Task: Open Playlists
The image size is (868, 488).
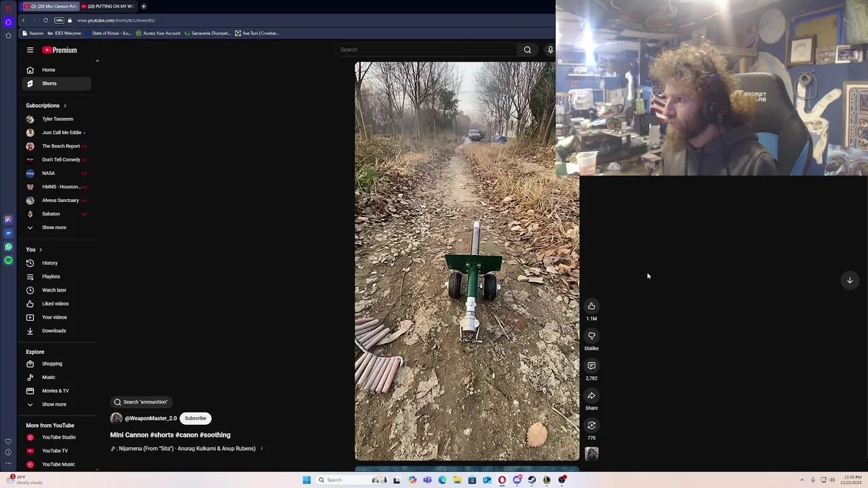Action: (x=57, y=277)
